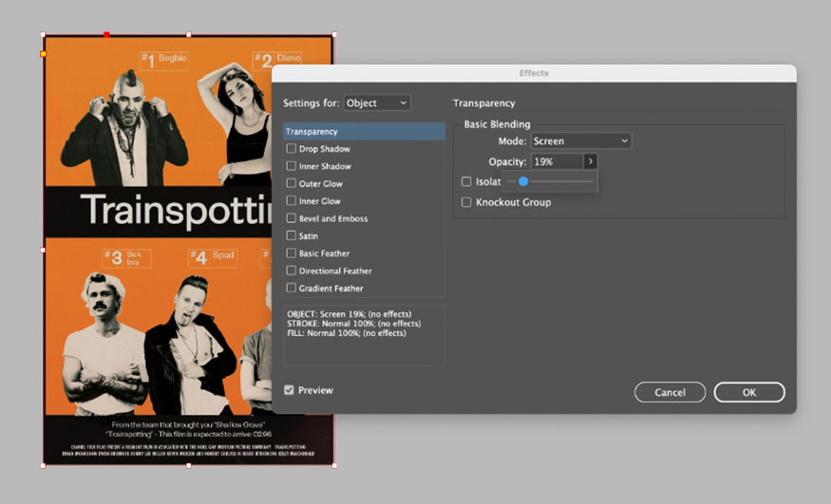Viewport: 831px width, 504px height.
Task: Open the Outer Glow settings label
Action: 321,184
